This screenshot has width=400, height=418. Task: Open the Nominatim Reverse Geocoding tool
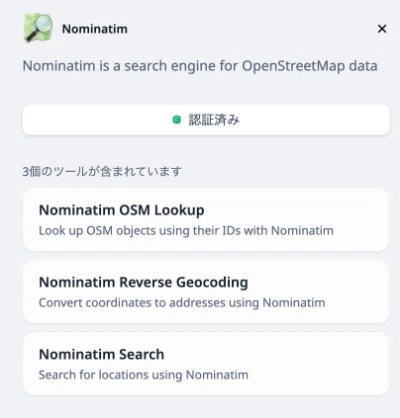(206, 292)
